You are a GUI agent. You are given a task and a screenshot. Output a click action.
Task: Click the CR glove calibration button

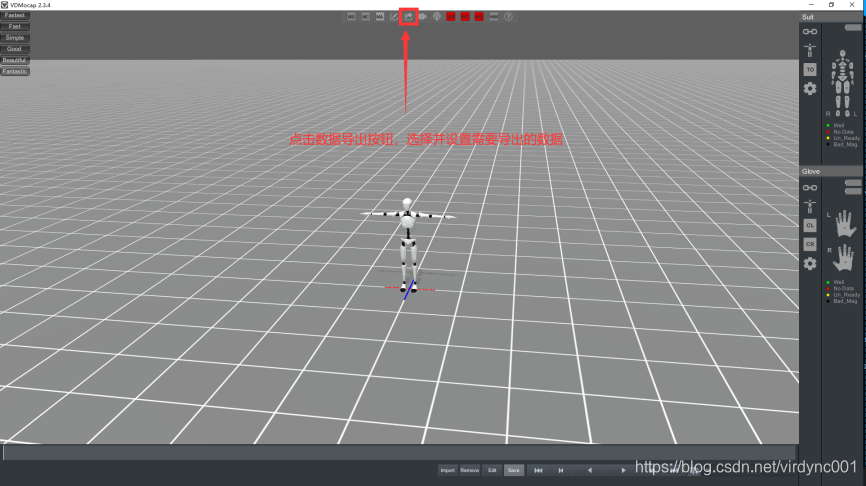point(810,244)
